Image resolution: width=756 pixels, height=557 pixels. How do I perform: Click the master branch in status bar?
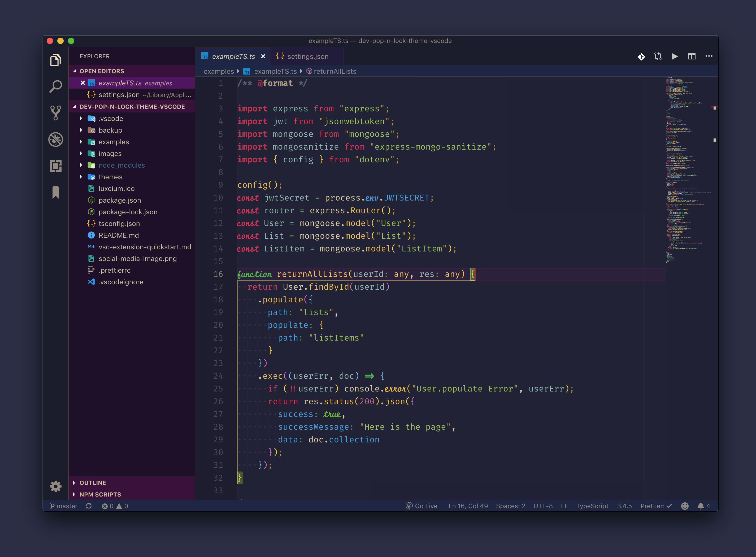pos(64,506)
